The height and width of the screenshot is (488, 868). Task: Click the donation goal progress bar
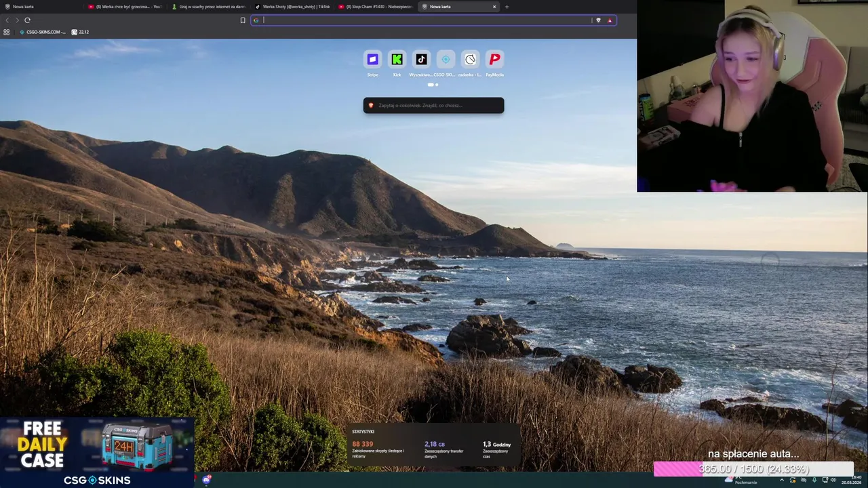753,469
